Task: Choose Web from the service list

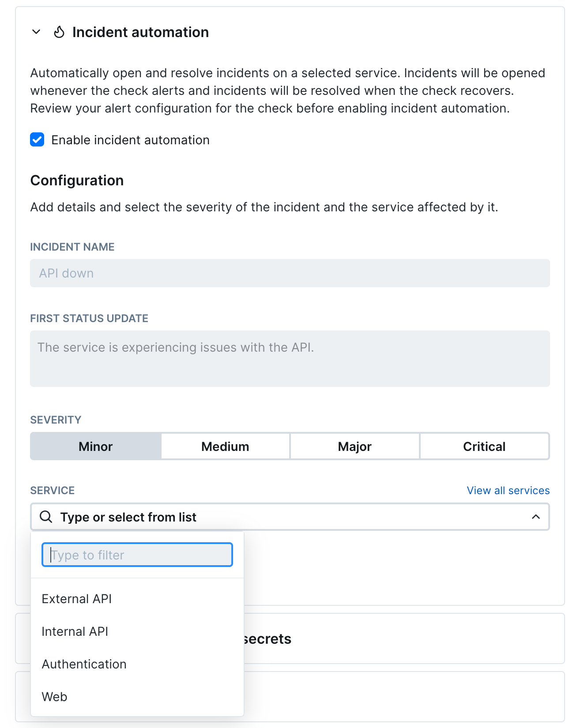Action: (55, 697)
